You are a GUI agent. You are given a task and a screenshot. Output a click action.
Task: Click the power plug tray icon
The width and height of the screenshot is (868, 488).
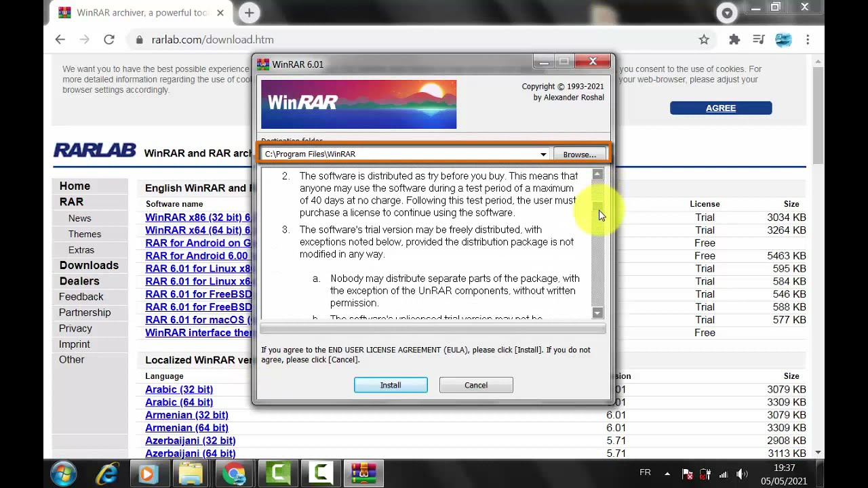(x=705, y=474)
